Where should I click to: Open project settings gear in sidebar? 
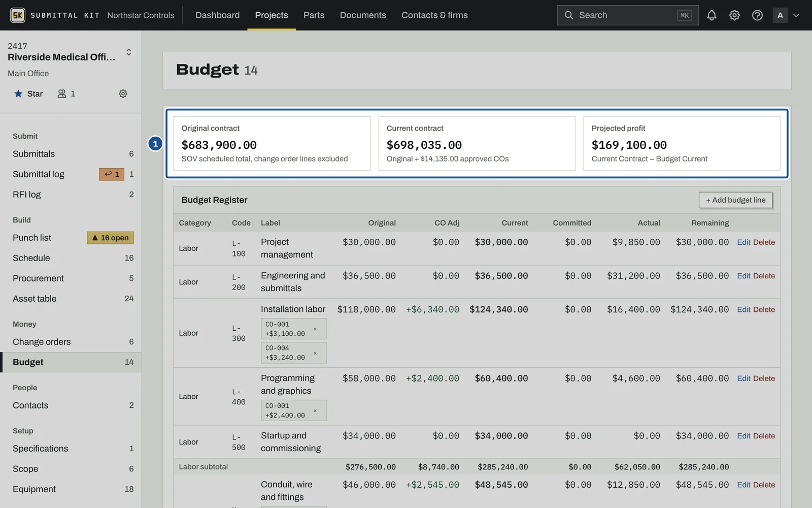point(123,93)
